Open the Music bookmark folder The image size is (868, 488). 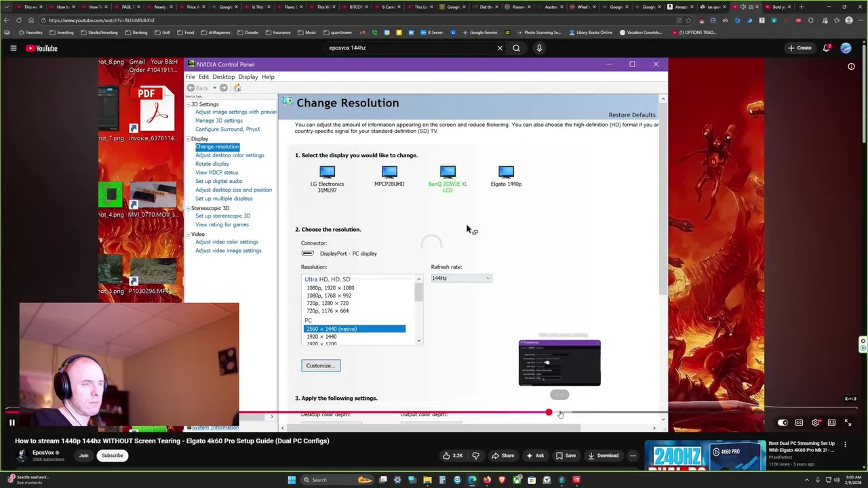[307, 33]
